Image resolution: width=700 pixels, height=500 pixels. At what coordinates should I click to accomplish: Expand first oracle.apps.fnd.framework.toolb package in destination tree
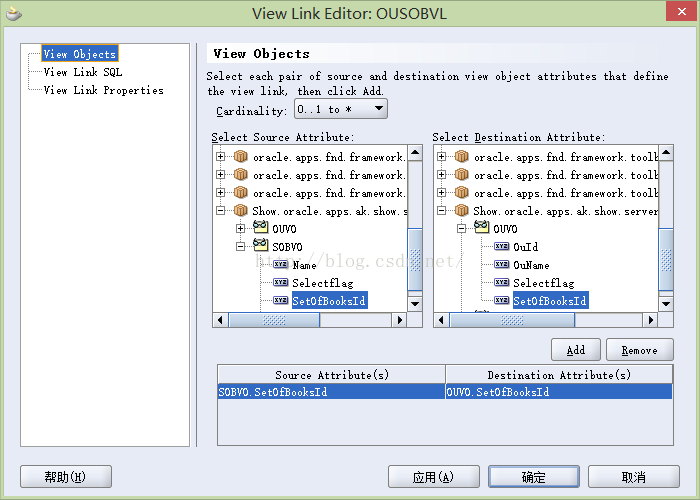click(442, 156)
